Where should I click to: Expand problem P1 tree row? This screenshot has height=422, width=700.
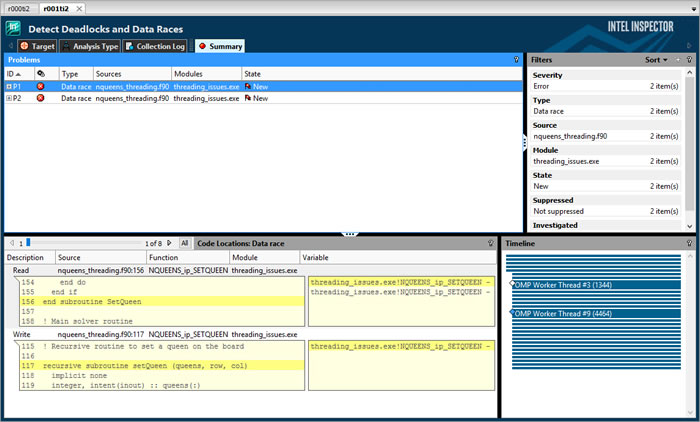(9, 87)
